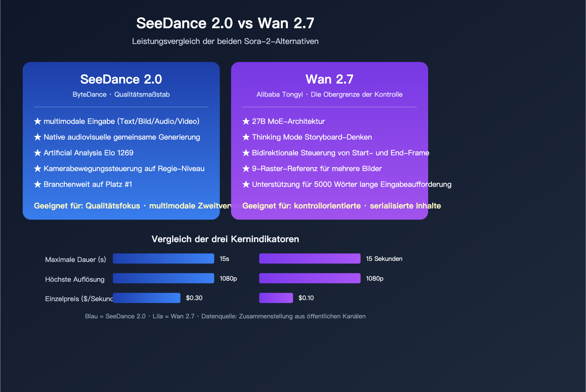Screen dimensions: 586x392
Task: Click the Wan 2.7 card heading
Action: point(329,79)
